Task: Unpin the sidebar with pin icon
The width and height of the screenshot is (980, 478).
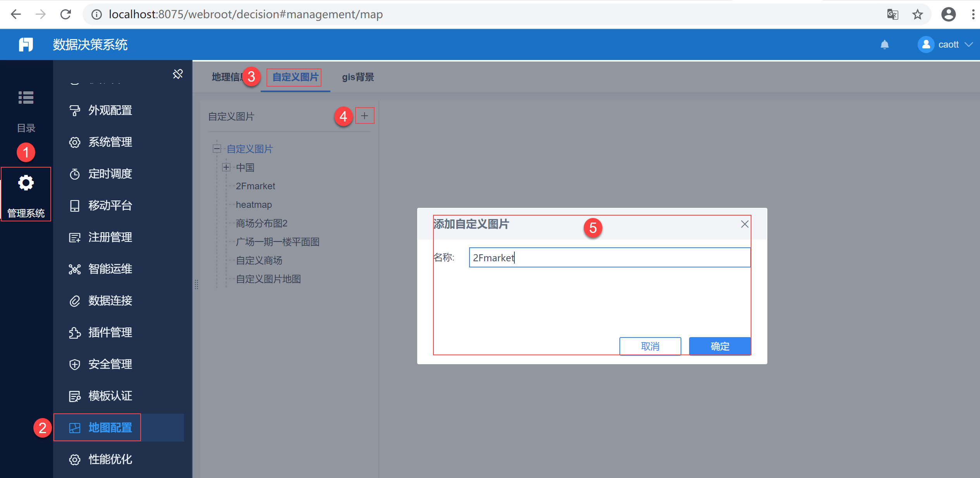Action: (x=178, y=74)
